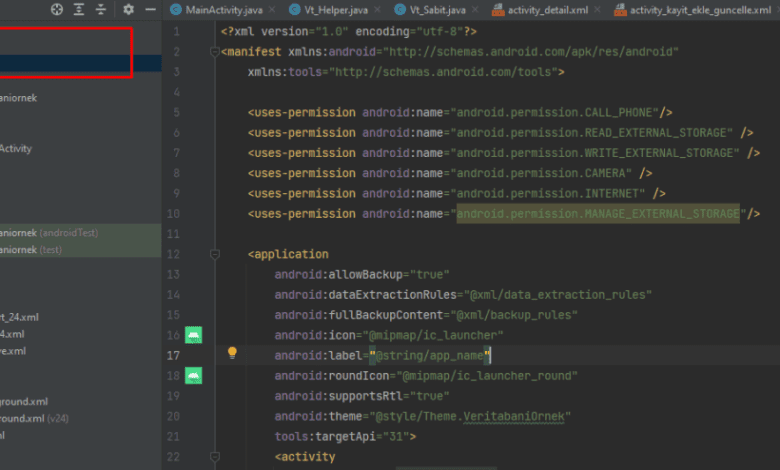The width and height of the screenshot is (780, 470).
Task: Open project panel options gear
Action: click(x=128, y=9)
